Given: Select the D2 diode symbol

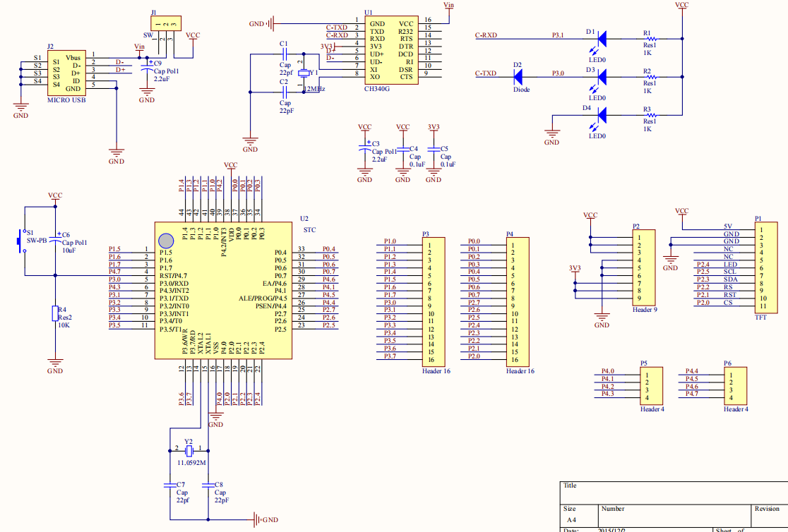Looking at the screenshot, I should 518,77.
